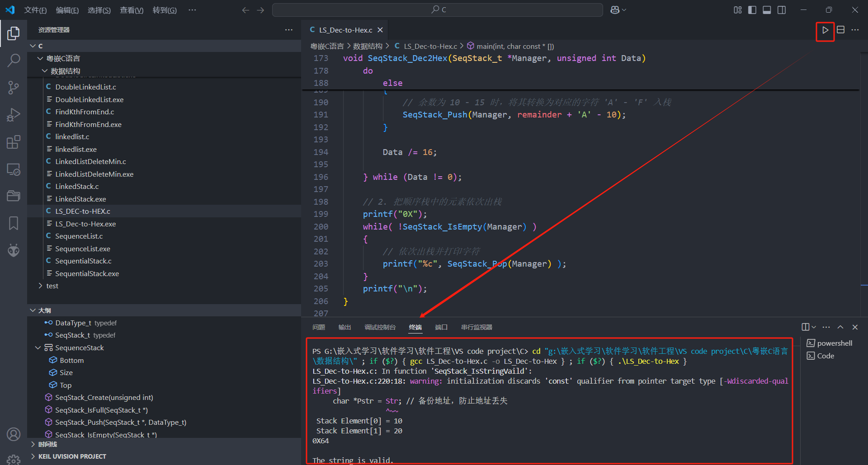Click the split editor icon
The image size is (868, 465).
coord(840,30)
